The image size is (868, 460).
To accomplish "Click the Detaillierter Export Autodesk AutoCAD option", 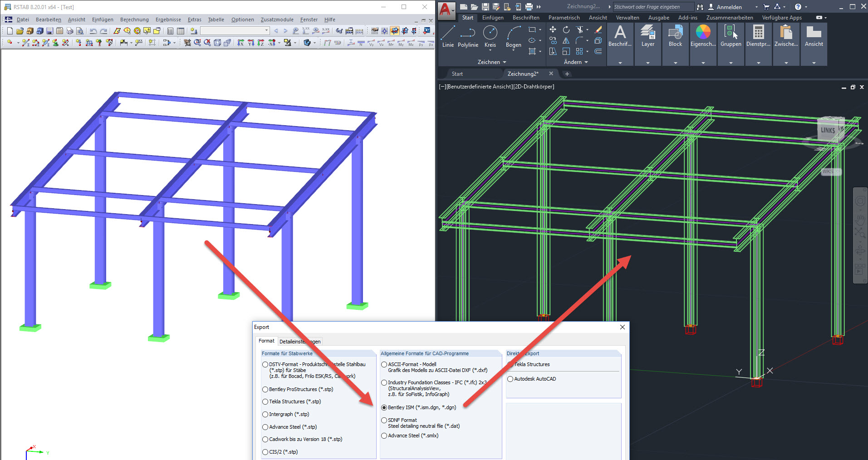I will click(x=510, y=379).
